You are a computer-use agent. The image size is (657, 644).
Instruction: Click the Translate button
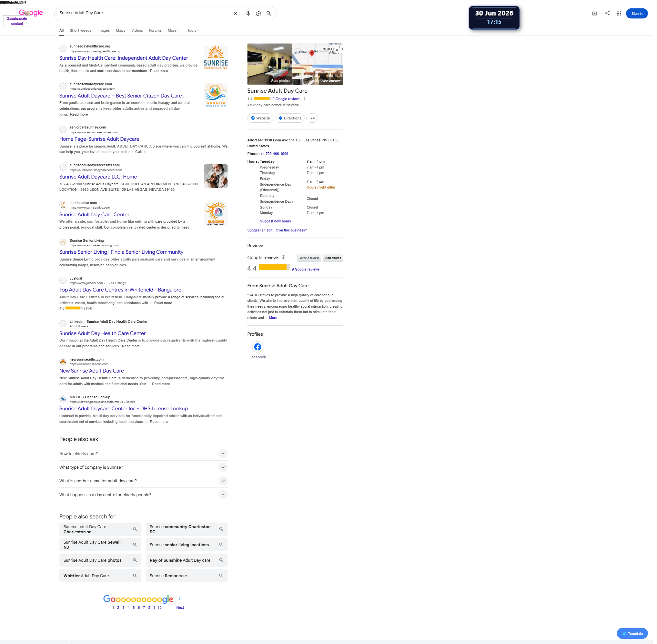[x=632, y=634]
